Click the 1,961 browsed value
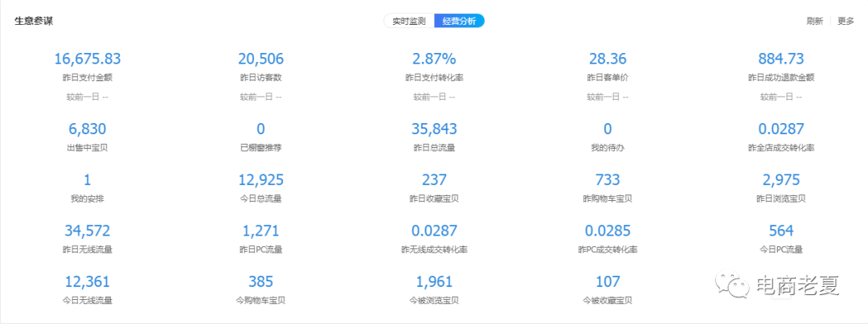This screenshot has height=324, width=868. (x=434, y=281)
